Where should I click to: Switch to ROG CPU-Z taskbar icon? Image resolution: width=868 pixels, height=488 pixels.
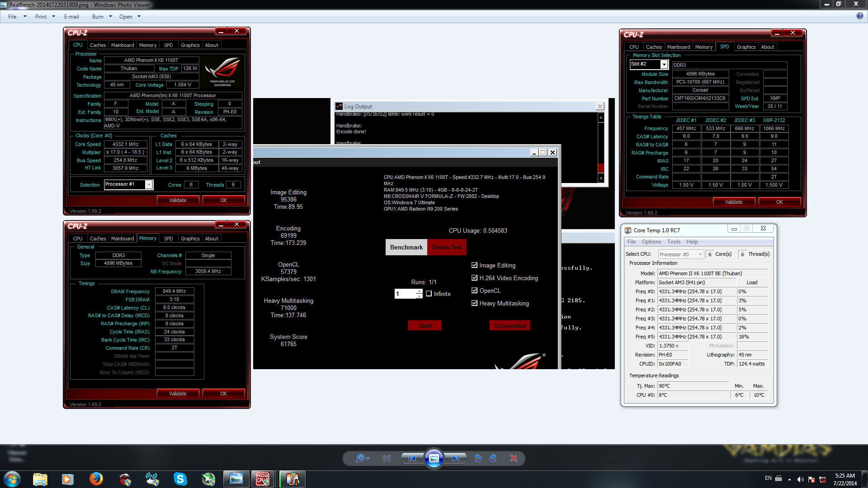pos(263,479)
